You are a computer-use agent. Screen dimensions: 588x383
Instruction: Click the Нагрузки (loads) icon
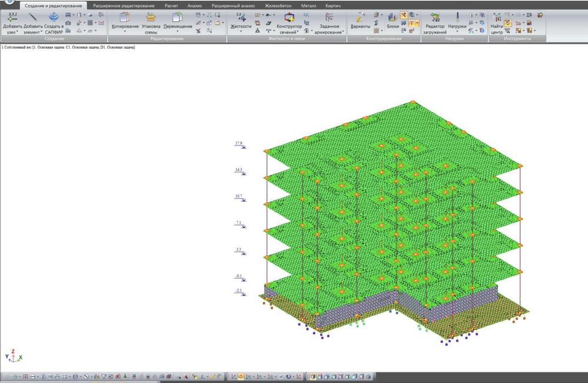[x=457, y=16]
